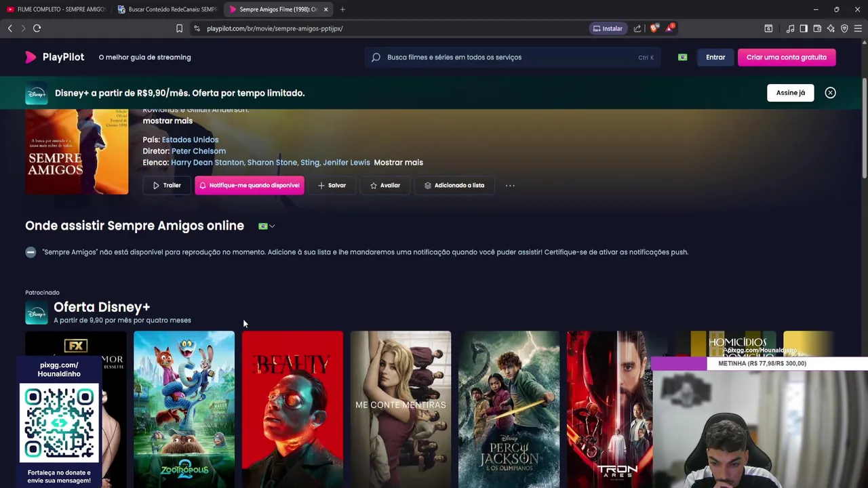
Task: Open director Peter Chelsom link
Action: tap(199, 151)
